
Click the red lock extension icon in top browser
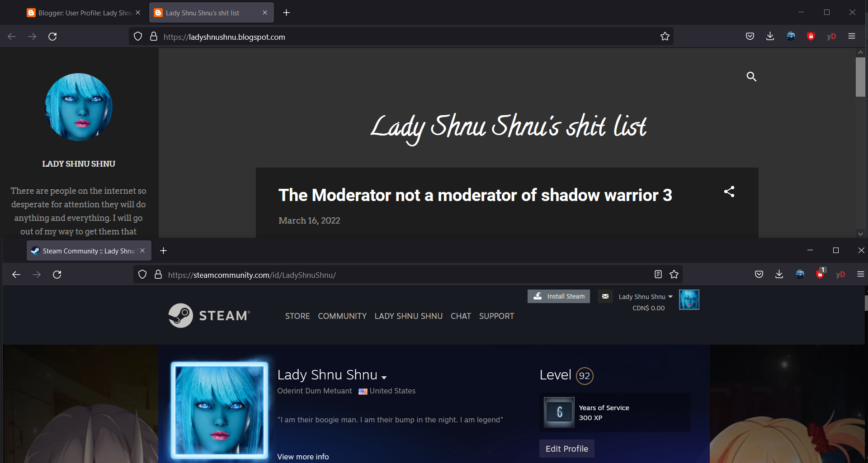[811, 37]
